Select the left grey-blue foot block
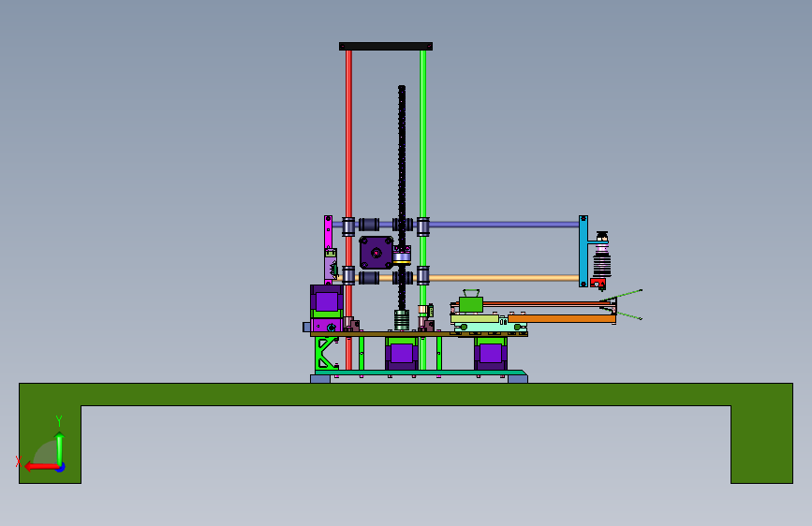 [x=320, y=379]
